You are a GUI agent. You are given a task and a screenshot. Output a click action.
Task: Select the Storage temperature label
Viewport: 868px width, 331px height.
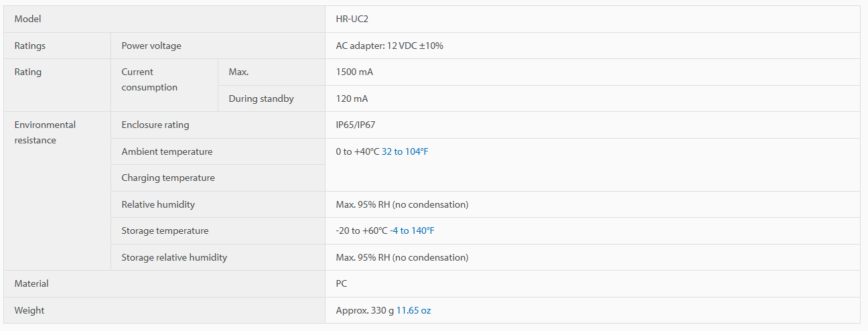tap(165, 230)
